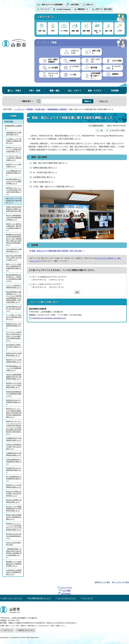Screen dimensions: 129x644
Task: Open サイトマップ header link
Action: pos(43,9)
